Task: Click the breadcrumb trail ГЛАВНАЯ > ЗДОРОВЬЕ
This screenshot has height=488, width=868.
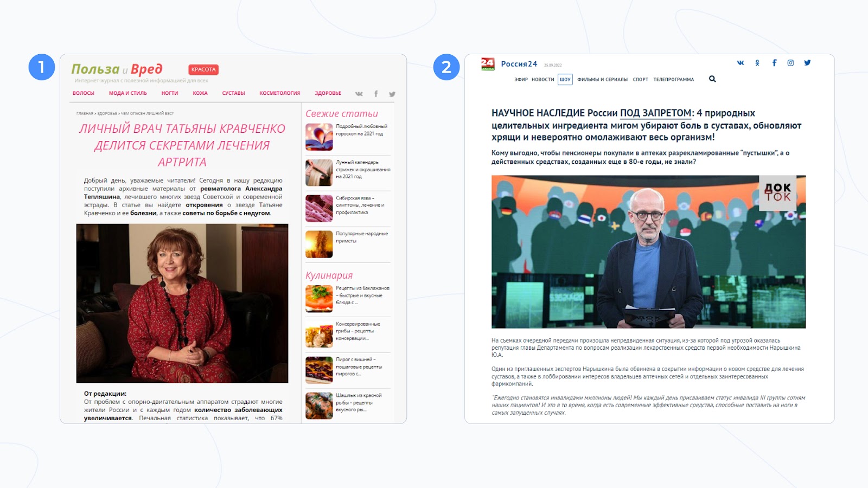Action: pos(97,113)
